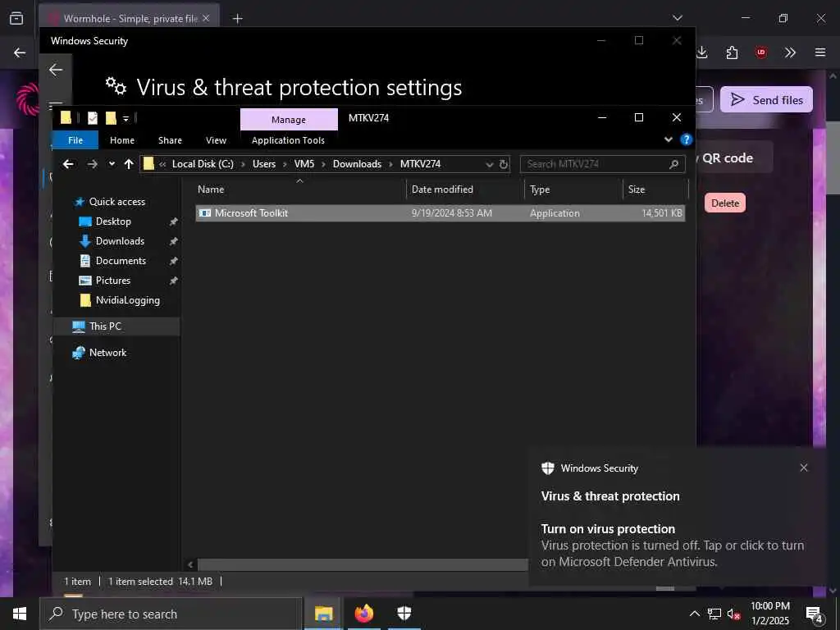Go back in File Explorer
840x630 pixels.
pos(68,164)
